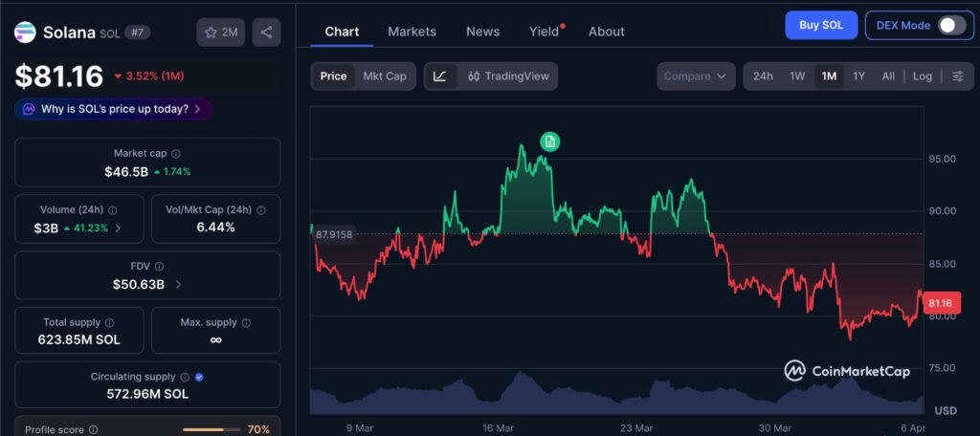Expand FDV details chevron

(x=179, y=285)
